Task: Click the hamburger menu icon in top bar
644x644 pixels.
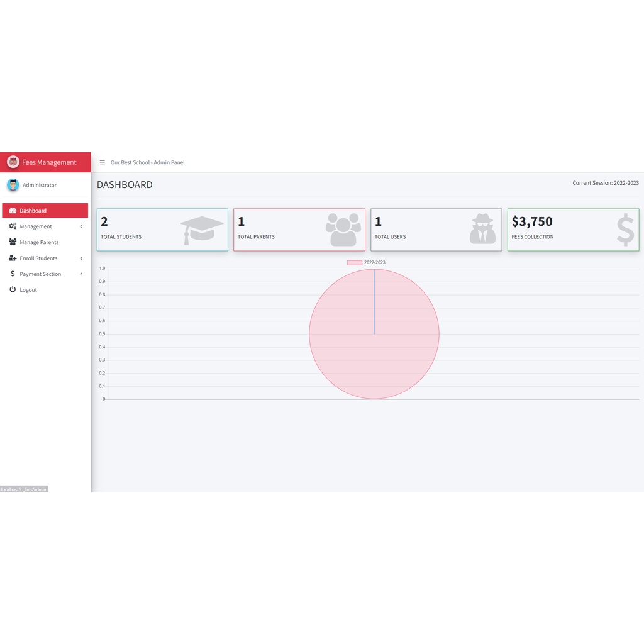Action: pyautogui.click(x=101, y=162)
